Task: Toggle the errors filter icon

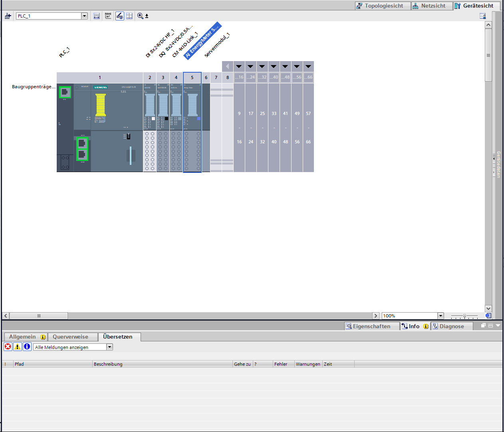Action: point(8,347)
